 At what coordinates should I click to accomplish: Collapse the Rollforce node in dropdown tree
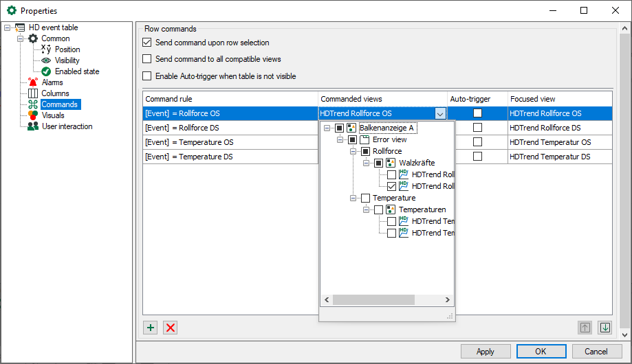[353, 151]
